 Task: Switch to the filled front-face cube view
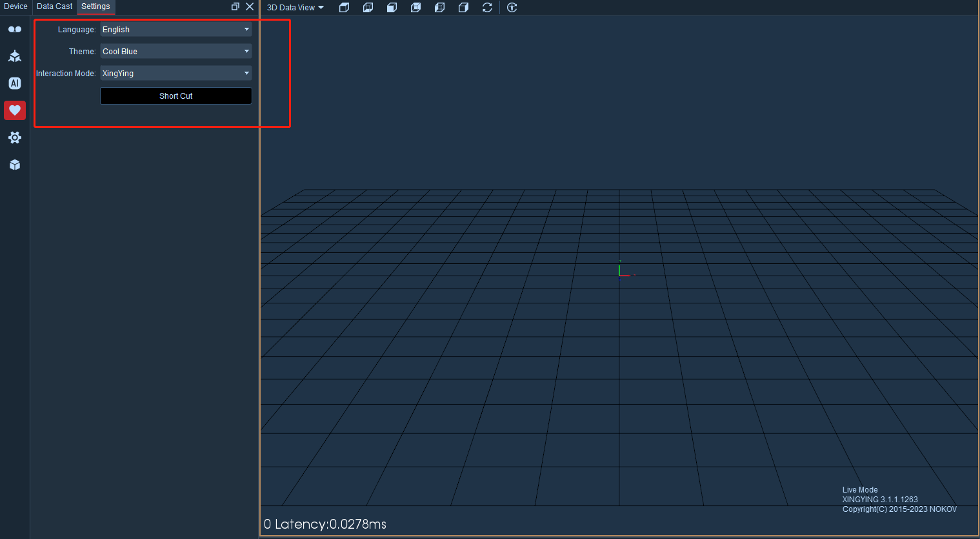pyautogui.click(x=392, y=8)
